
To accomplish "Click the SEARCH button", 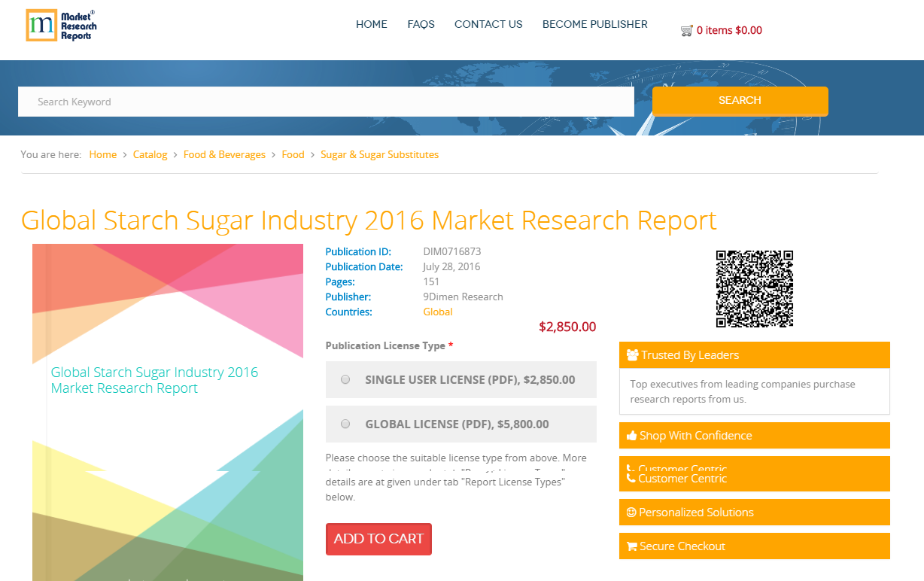I will point(739,100).
